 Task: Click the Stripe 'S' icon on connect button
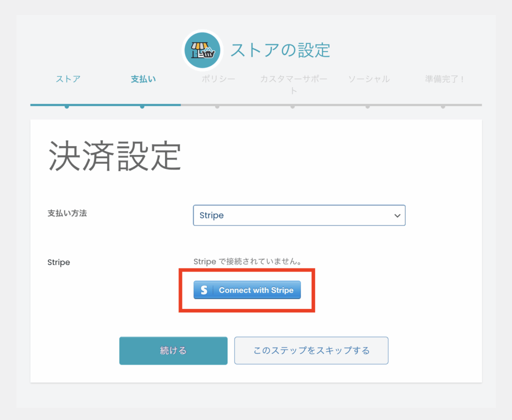(203, 290)
